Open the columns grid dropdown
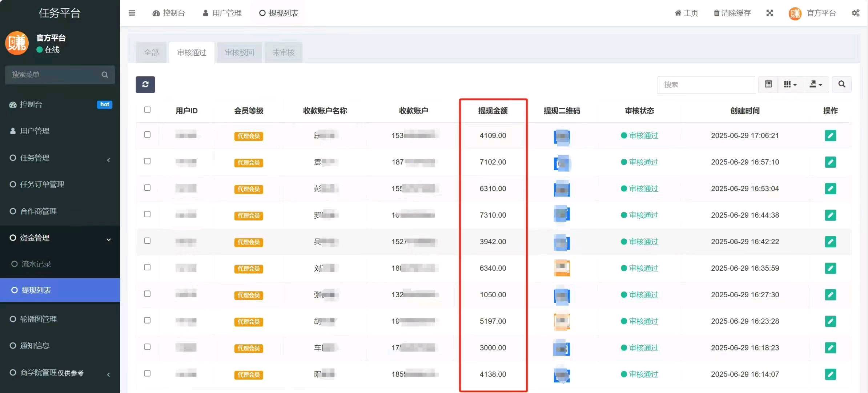868x393 pixels. pyautogui.click(x=790, y=84)
